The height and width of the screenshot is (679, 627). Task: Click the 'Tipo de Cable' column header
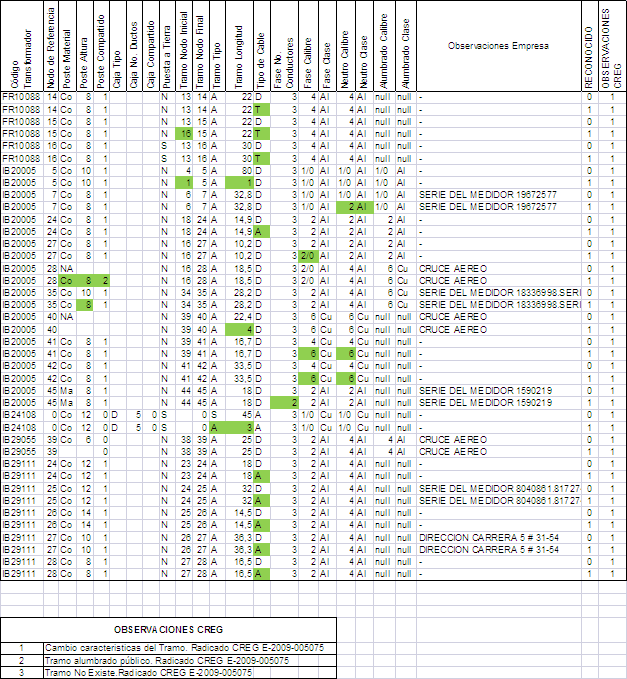259,47
